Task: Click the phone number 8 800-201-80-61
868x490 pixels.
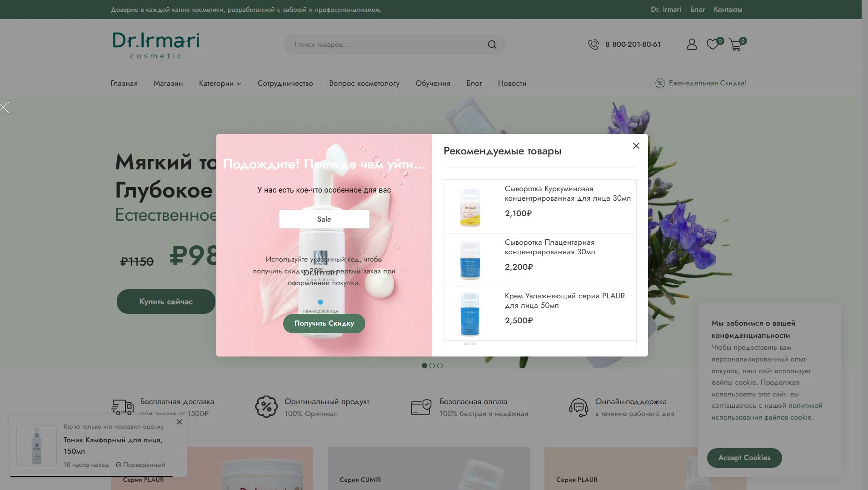Action: pos(633,45)
